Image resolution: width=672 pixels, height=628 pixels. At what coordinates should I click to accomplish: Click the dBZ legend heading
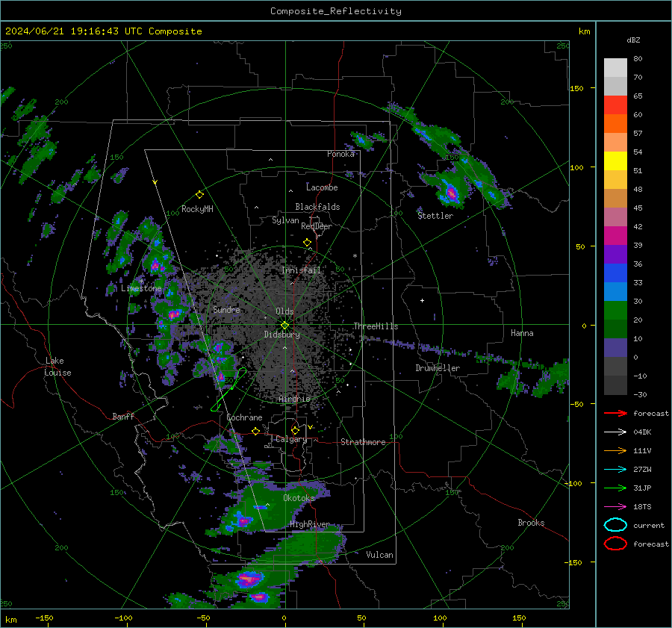633,40
